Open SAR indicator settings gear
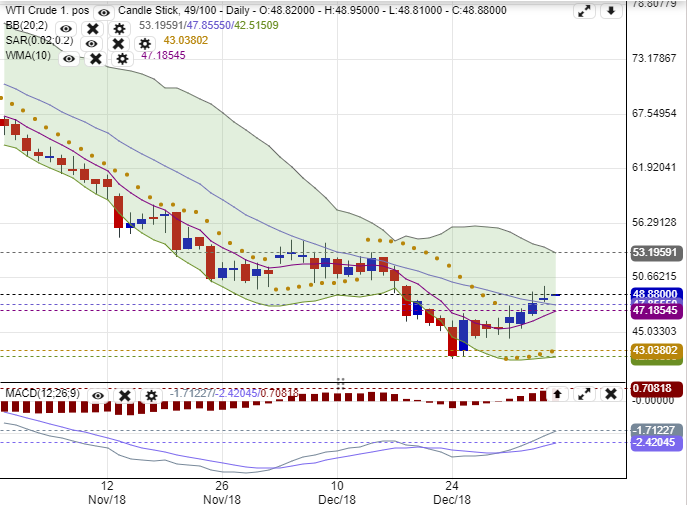This screenshot has width=687, height=505. [145, 44]
